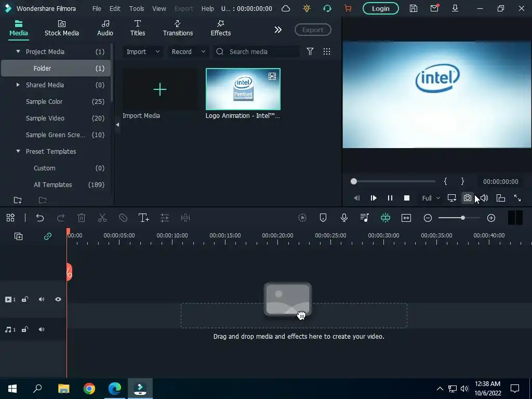Filter media with the funnel icon
Viewport: 532px width, 399px height.
310,51
